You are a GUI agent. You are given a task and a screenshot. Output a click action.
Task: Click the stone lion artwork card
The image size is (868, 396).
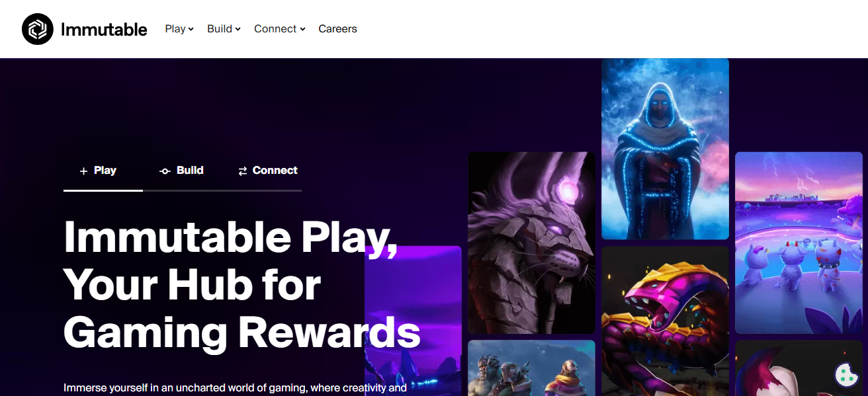click(x=532, y=243)
